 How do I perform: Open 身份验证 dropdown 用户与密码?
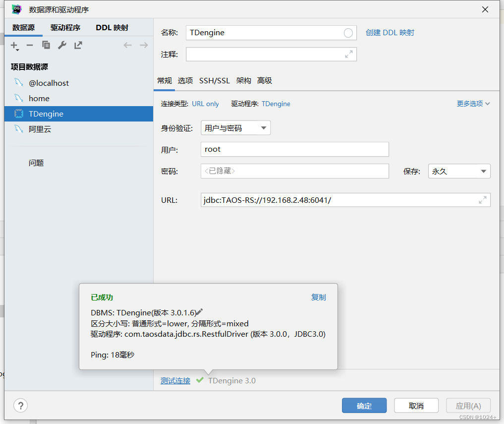pyautogui.click(x=235, y=128)
